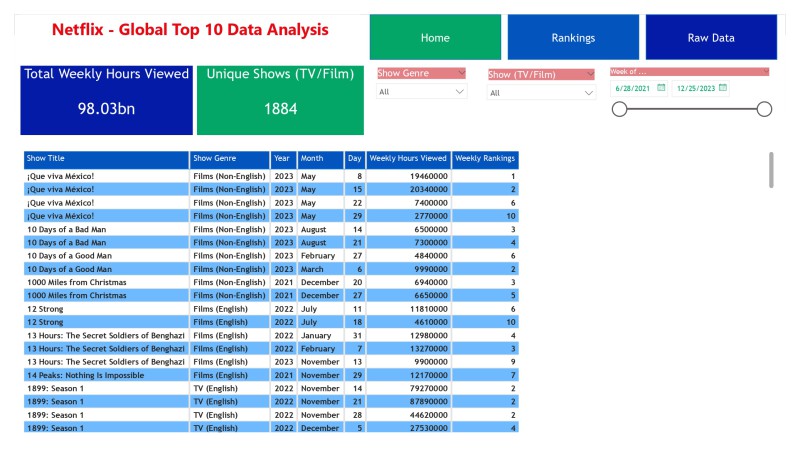Image resolution: width=800 pixels, height=463 pixels.
Task: Click the '4610000' hours cell
Action: pos(431,322)
